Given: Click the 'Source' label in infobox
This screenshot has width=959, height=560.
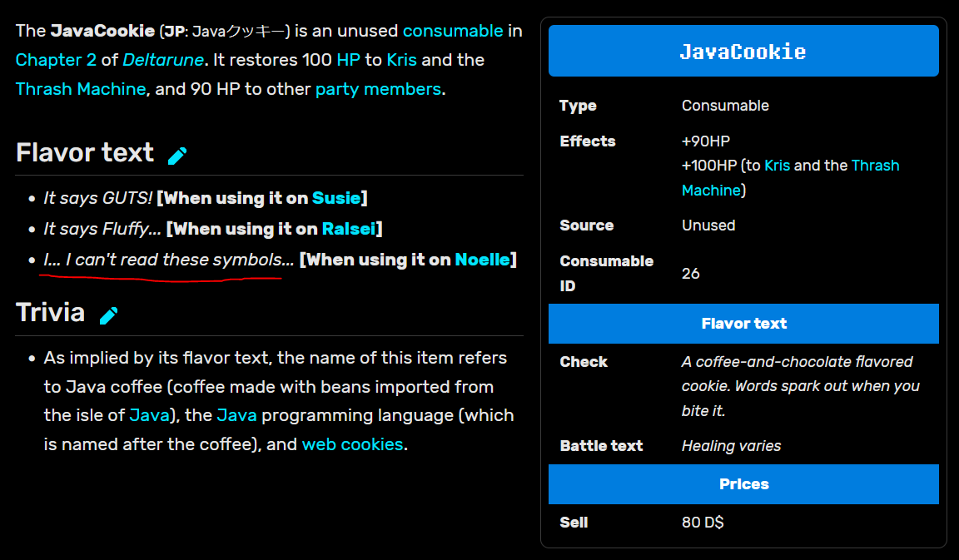Looking at the screenshot, I should 587,225.
